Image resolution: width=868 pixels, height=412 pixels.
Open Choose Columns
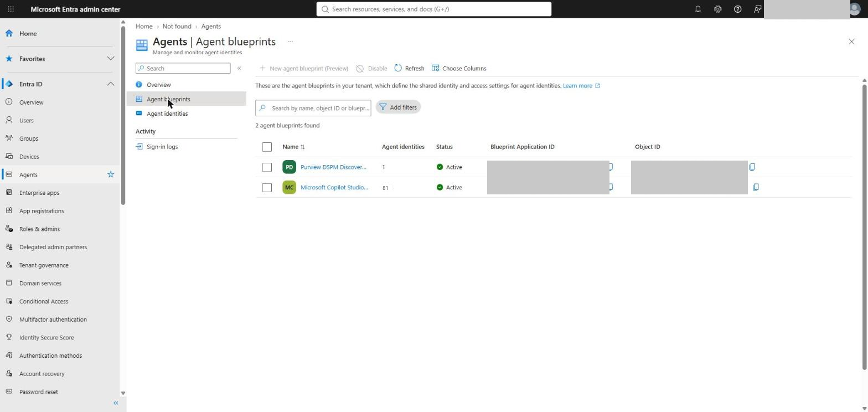459,68
